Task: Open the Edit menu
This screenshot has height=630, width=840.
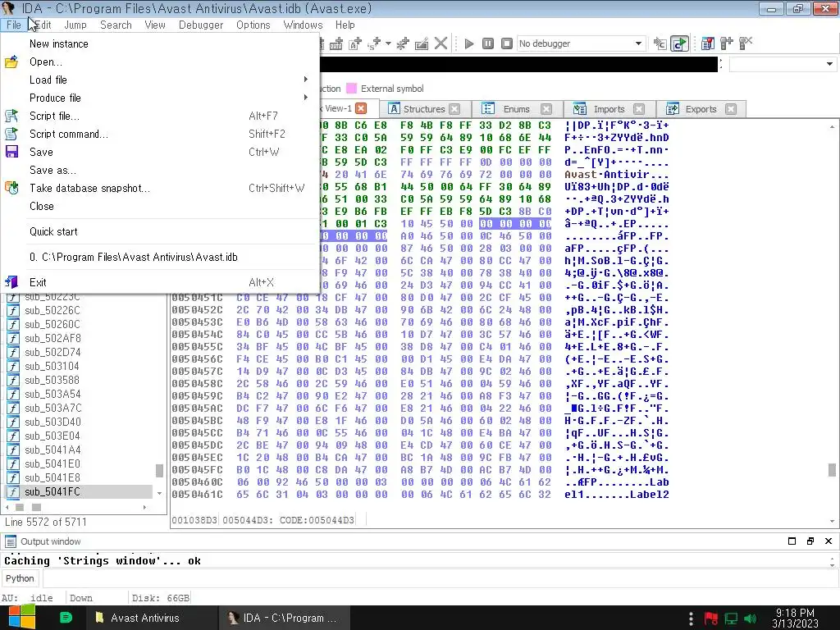Action: pos(43,25)
